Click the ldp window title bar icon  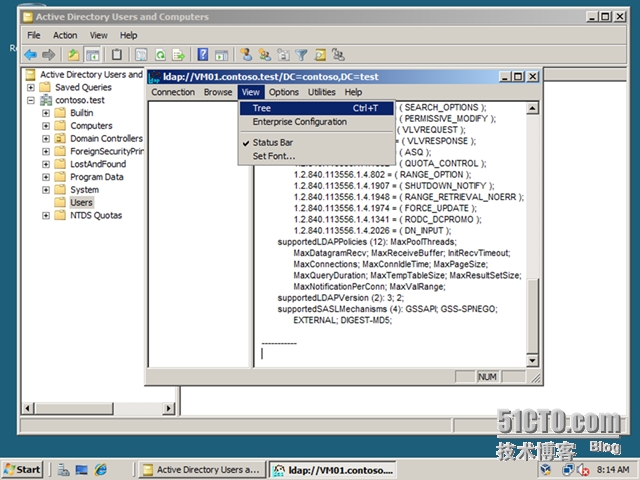[155, 77]
